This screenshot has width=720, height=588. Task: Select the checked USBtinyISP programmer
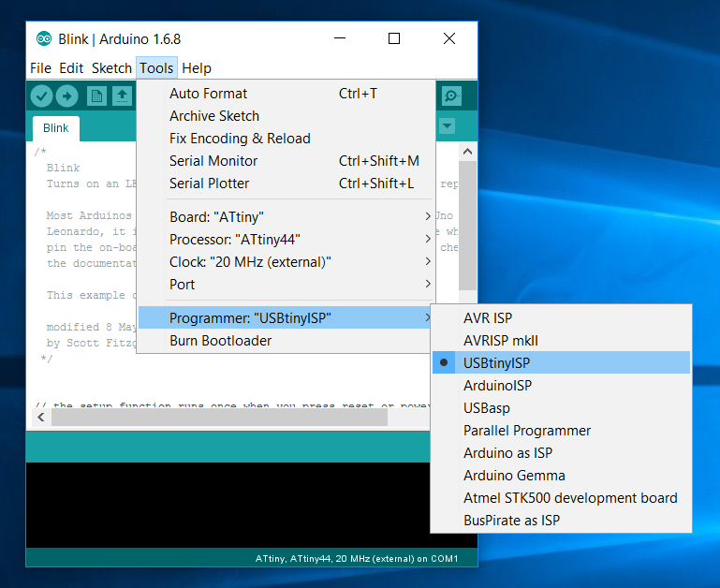tap(561, 363)
